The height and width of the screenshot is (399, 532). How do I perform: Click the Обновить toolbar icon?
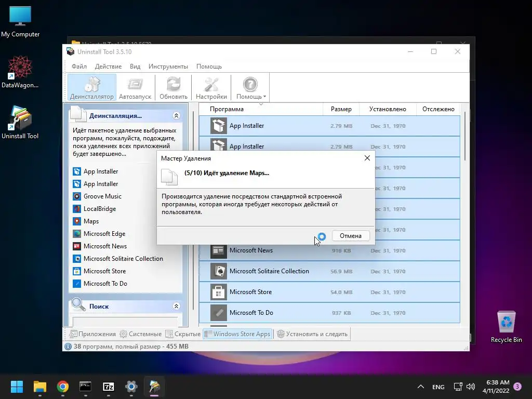click(x=174, y=87)
